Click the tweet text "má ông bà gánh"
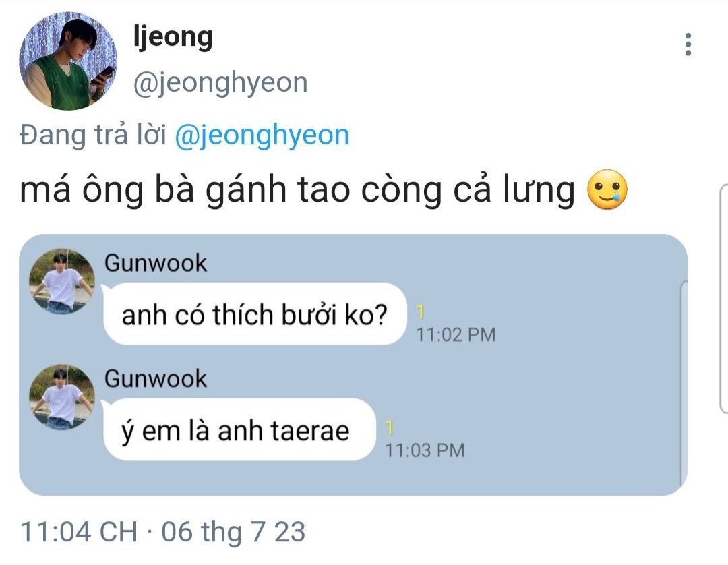The image size is (728, 565). pos(153,189)
